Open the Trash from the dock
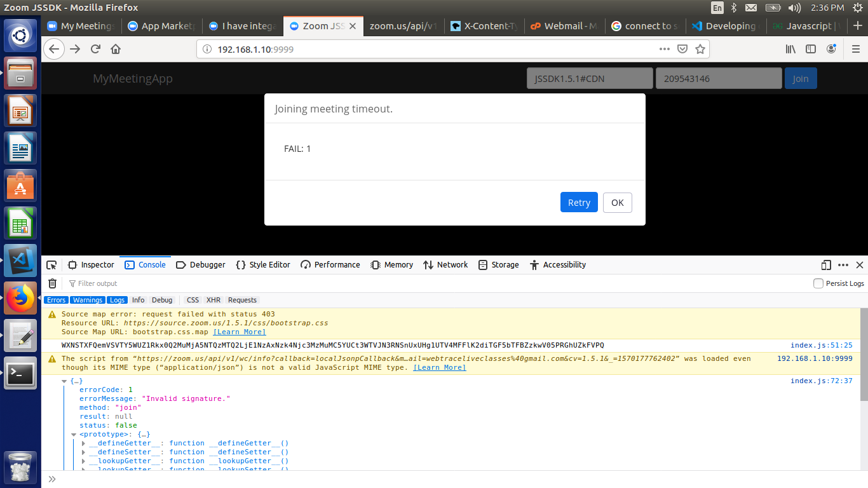The image size is (868, 488). pos(21,468)
